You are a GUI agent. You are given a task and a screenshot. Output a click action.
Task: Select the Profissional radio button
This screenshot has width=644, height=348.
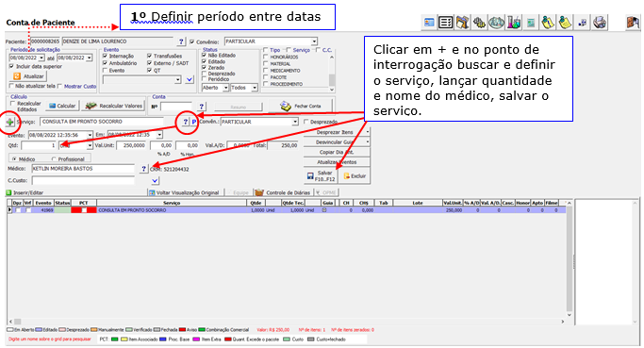54,159
